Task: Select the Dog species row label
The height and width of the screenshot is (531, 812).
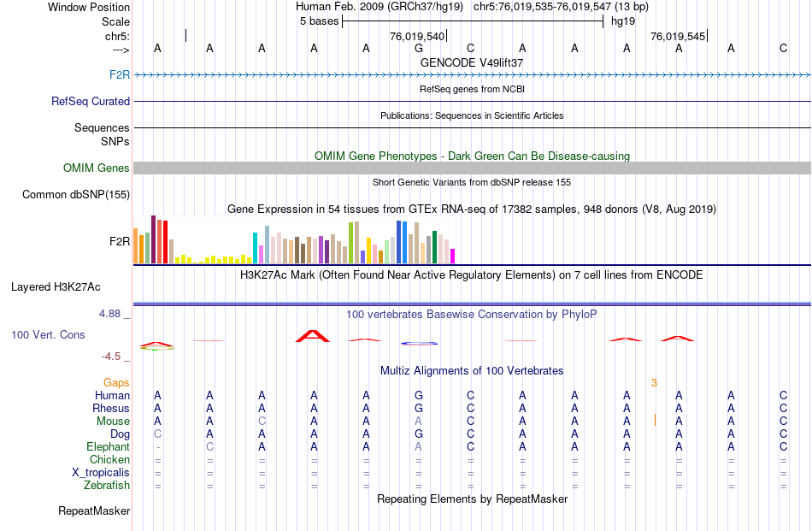Action: [121, 434]
